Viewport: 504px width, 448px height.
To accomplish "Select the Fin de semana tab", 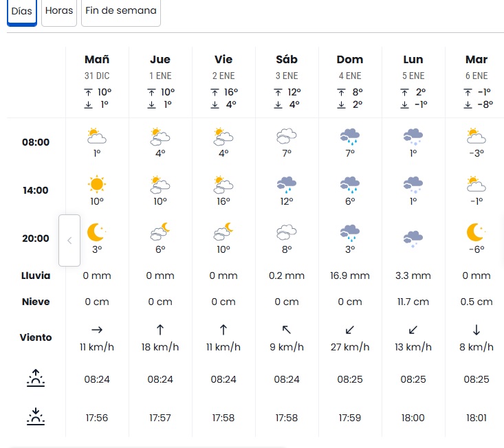I will click(x=121, y=12).
